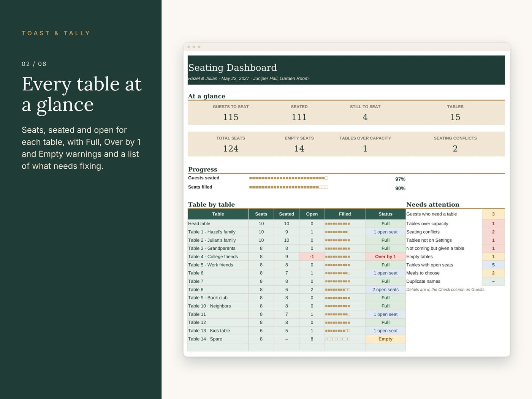
Task: Click Tables with open seats count 5
Action: (x=493, y=265)
